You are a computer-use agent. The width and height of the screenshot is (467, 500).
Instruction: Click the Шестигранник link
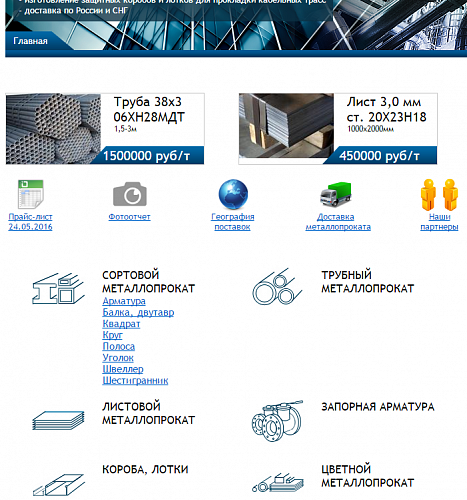(135, 380)
